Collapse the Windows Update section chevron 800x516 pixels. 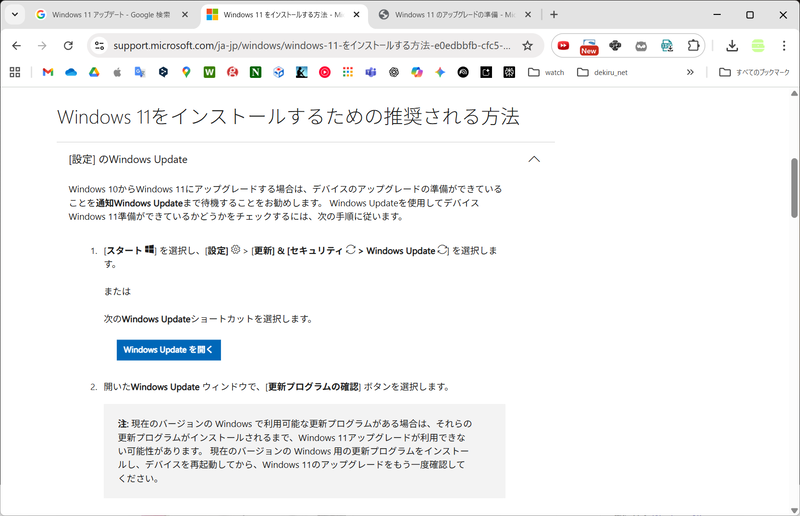(x=534, y=159)
